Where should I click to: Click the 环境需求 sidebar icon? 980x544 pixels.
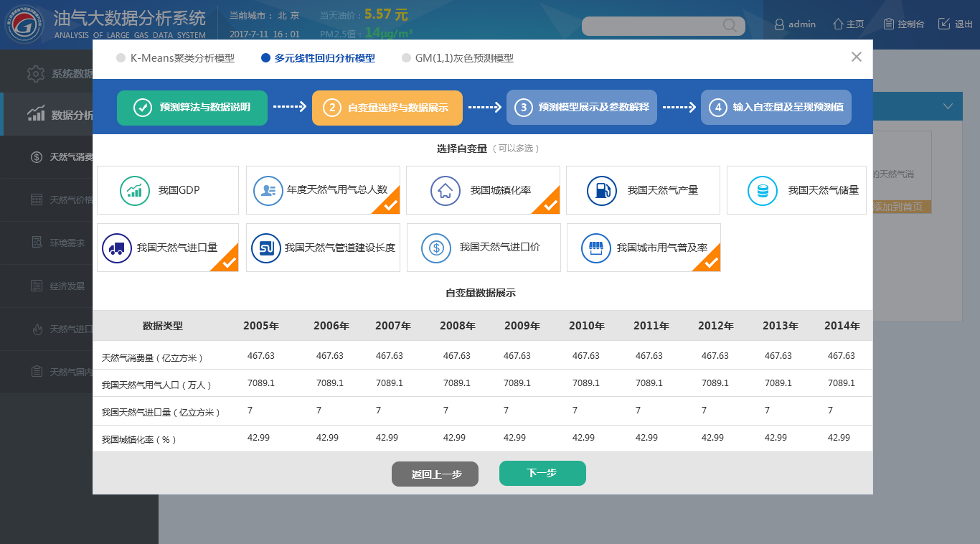(x=37, y=243)
